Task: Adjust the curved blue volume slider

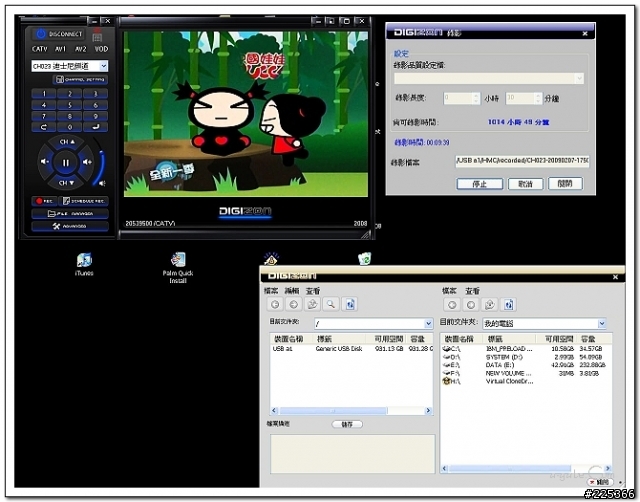Action: [100, 163]
